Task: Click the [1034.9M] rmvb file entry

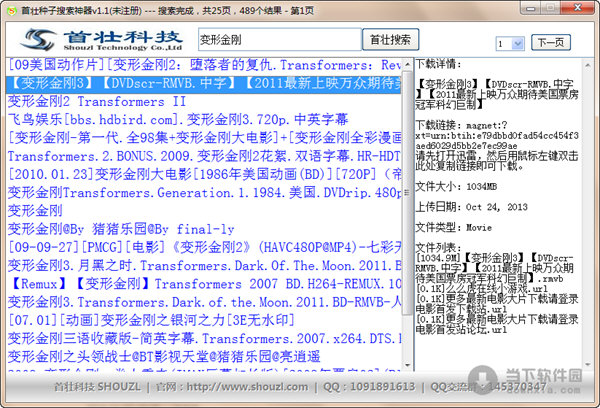Action: tap(494, 268)
